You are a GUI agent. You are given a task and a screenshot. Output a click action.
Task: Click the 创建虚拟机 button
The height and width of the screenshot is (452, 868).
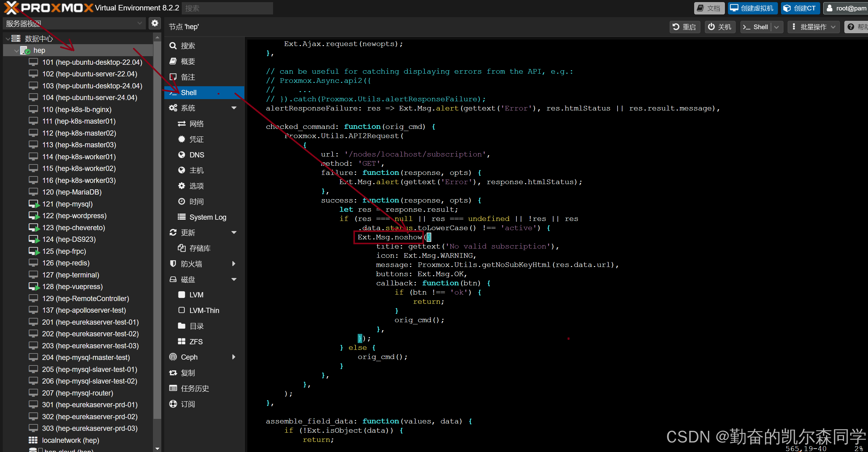[x=752, y=8]
